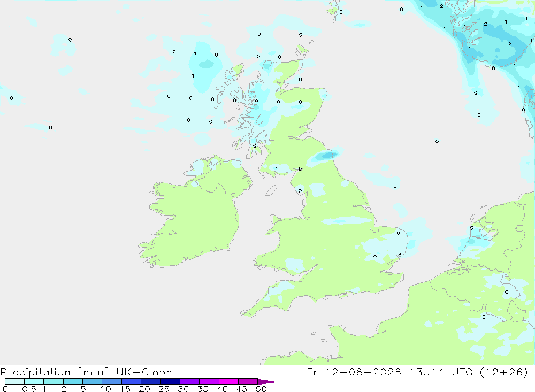Viewport: 535px width, 392px height.
Task: Click the '25' legend value label
Action: (164, 389)
